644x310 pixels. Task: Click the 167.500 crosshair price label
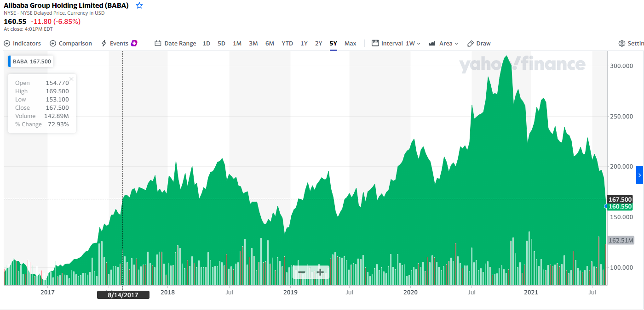(x=620, y=199)
